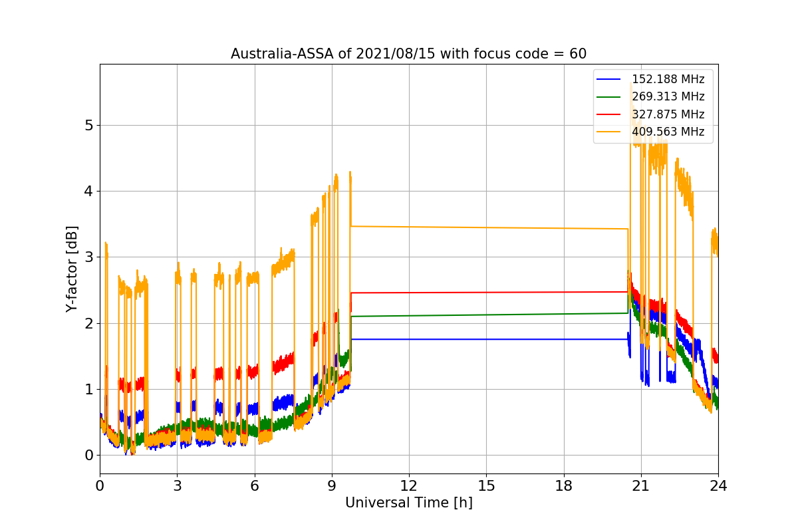Click x-axis tick label '0'
This screenshot has width=798, height=532.
coord(100,486)
